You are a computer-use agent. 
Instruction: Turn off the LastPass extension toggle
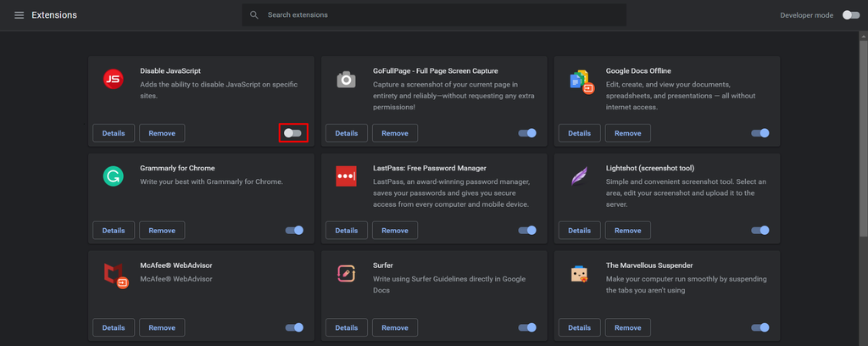pyautogui.click(x=527, y=231)
